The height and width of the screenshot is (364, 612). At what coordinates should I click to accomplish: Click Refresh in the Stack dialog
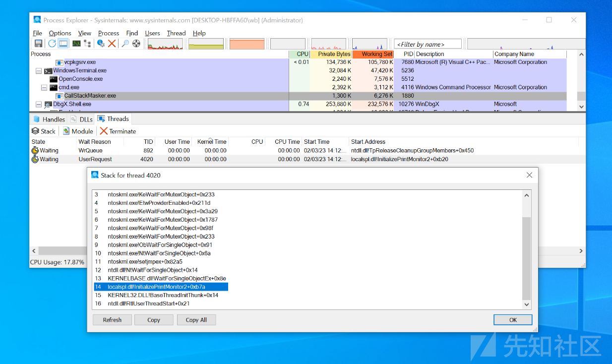tap(112, 320)
